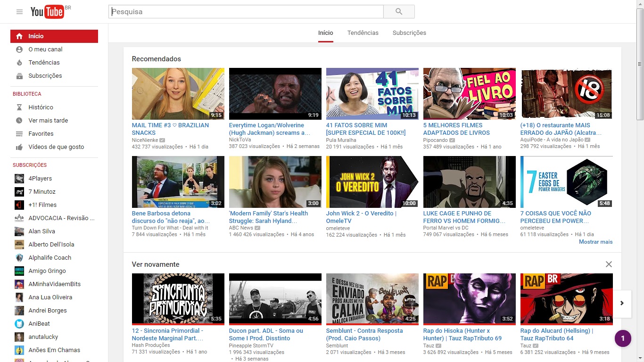Click the page vertical scrollbar
This screenshot has width=644, height=362.
coord(640,64)
